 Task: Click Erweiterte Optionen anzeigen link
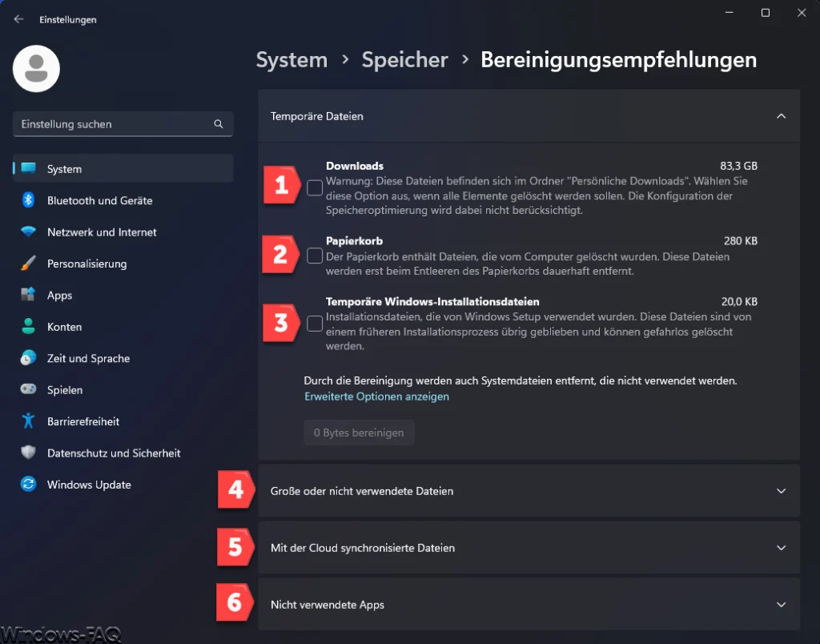(376, 396)
